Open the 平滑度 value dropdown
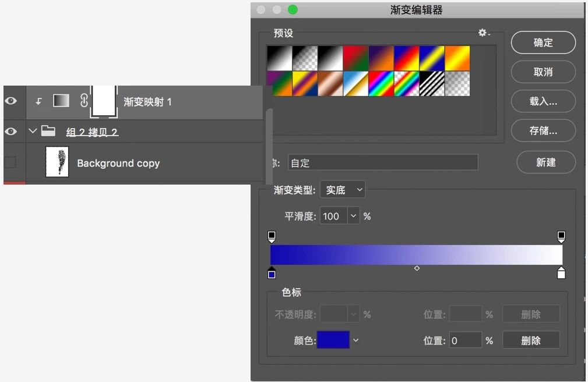The width and height of the screenshot is (588, 382). pos(354,216)
